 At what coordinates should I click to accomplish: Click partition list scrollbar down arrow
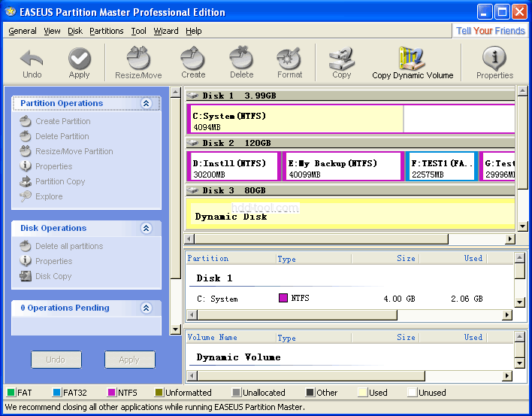click(519, 302)
